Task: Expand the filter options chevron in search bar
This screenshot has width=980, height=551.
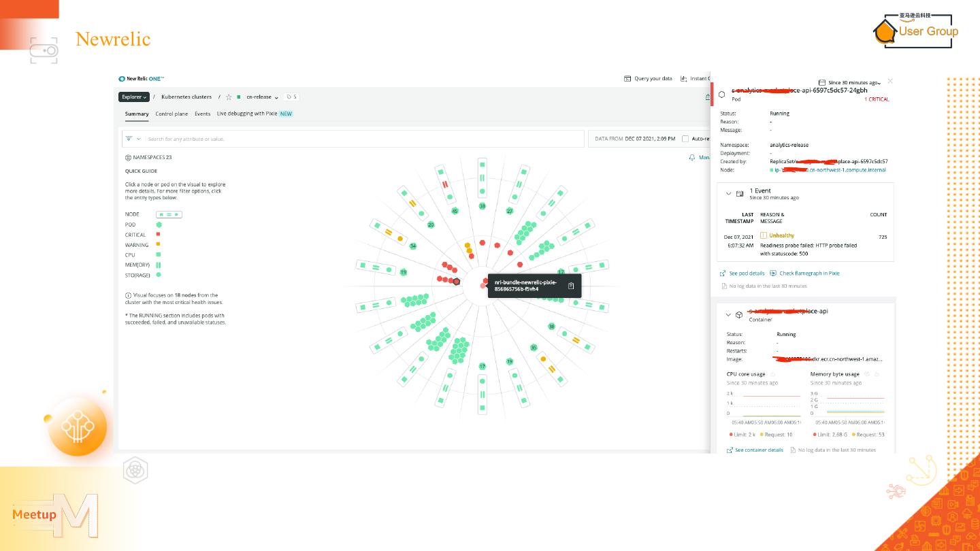Action: [x=139, y=139]
